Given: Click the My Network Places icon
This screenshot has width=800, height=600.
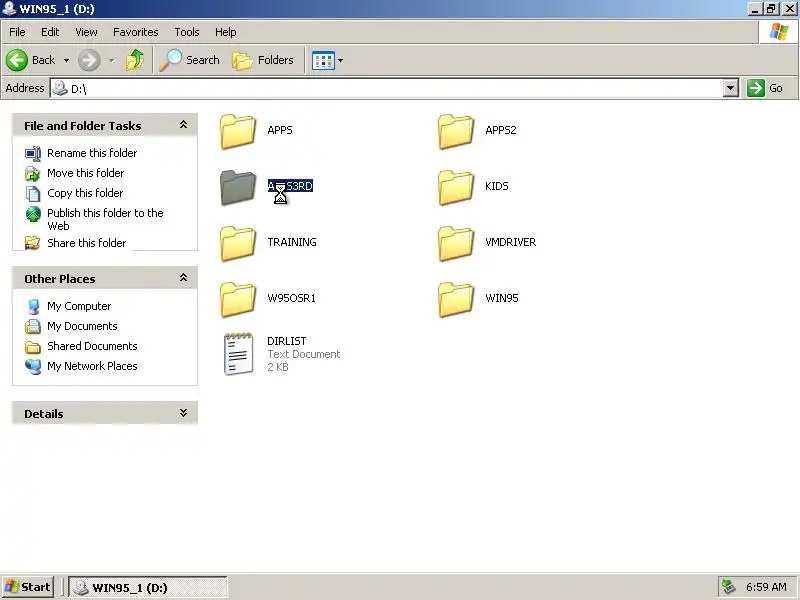Looking at the screenshot, I should pyautogui.click(x=33, y=366).
